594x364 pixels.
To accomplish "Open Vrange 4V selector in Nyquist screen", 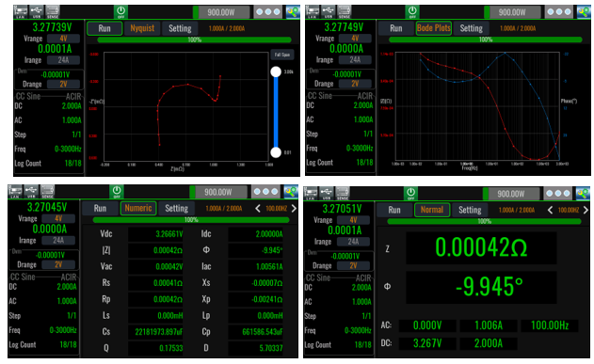I will (63, 39).
